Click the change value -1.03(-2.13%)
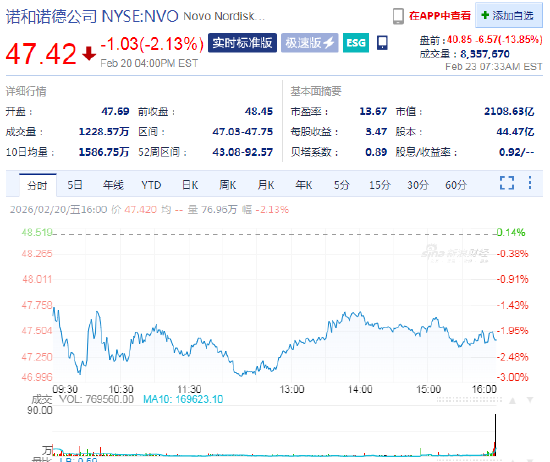550x462 pixels. pos(152,44)
